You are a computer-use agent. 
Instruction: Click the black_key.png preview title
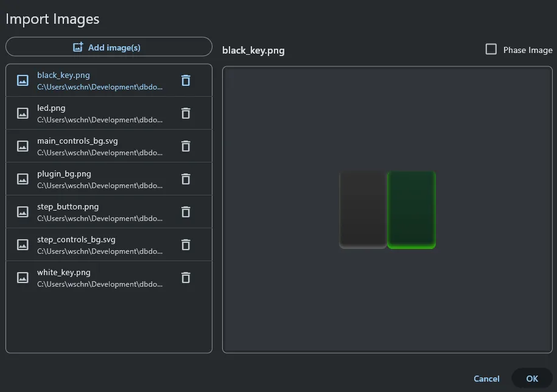[253, 51]
